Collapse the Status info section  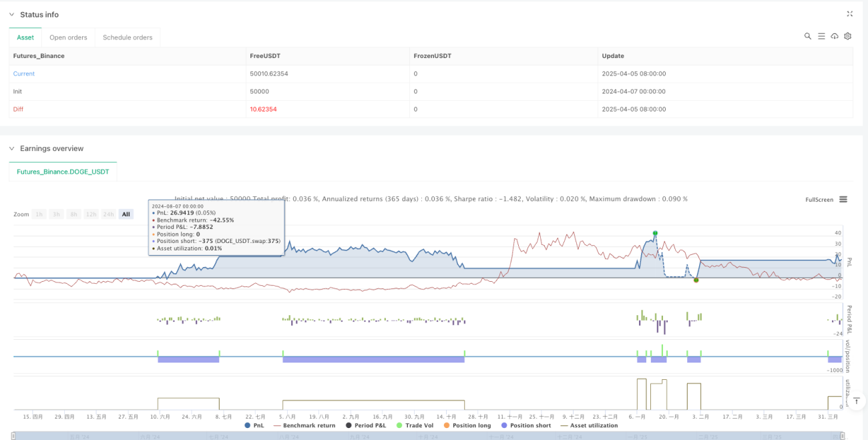11,15
